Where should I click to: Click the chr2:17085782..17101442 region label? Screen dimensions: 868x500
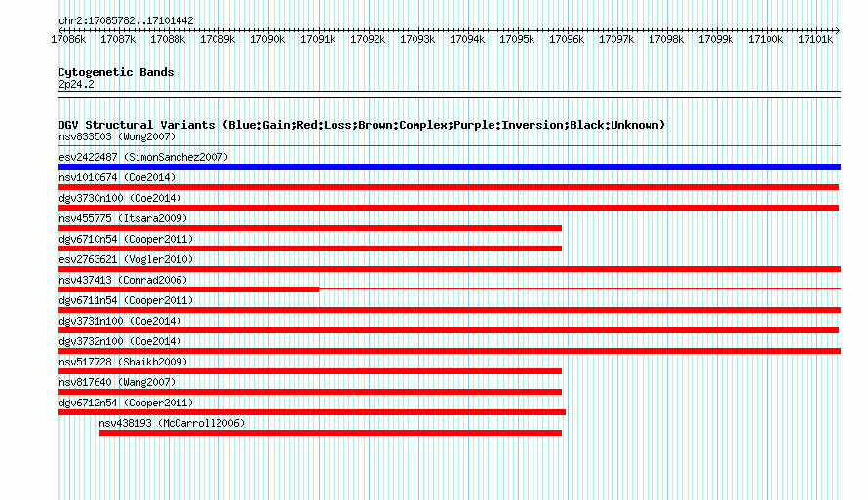(126, 21)
